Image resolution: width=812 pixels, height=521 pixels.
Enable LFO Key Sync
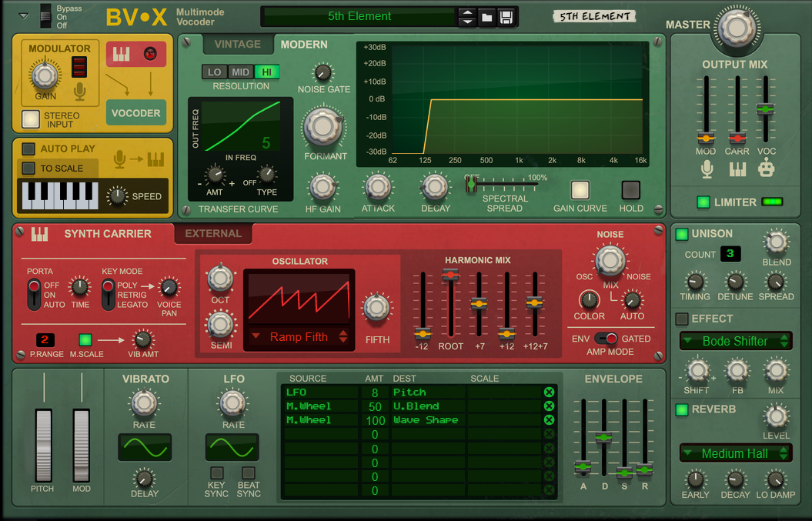pyautogui.click(x=216, y=473)
